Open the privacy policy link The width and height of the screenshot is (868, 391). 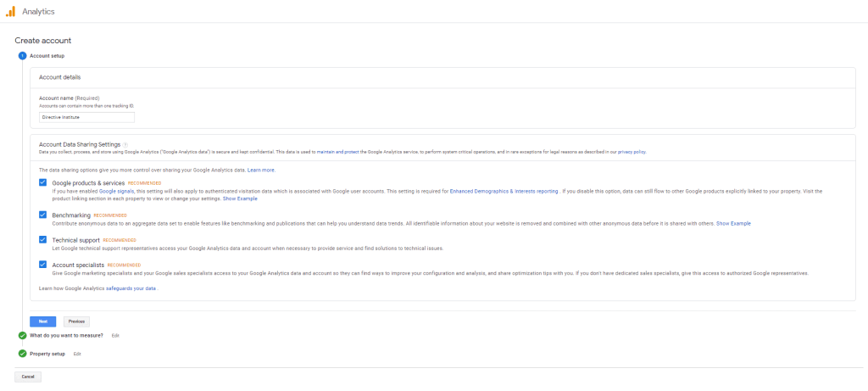point(632,152)
